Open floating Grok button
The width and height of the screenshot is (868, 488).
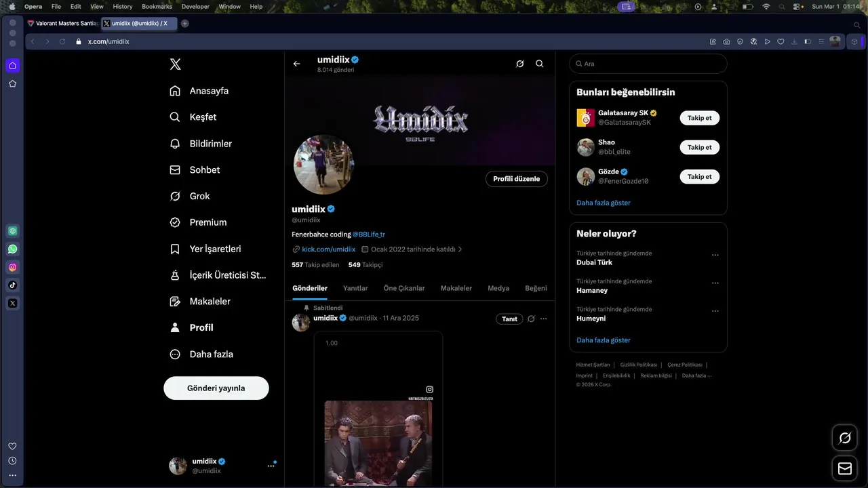[845, 438]
